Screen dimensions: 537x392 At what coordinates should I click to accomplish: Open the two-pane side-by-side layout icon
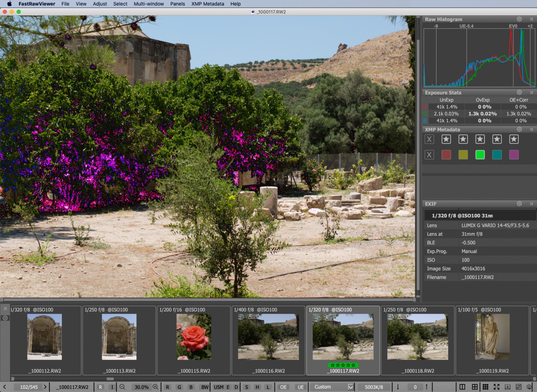(x=462, y=387)
